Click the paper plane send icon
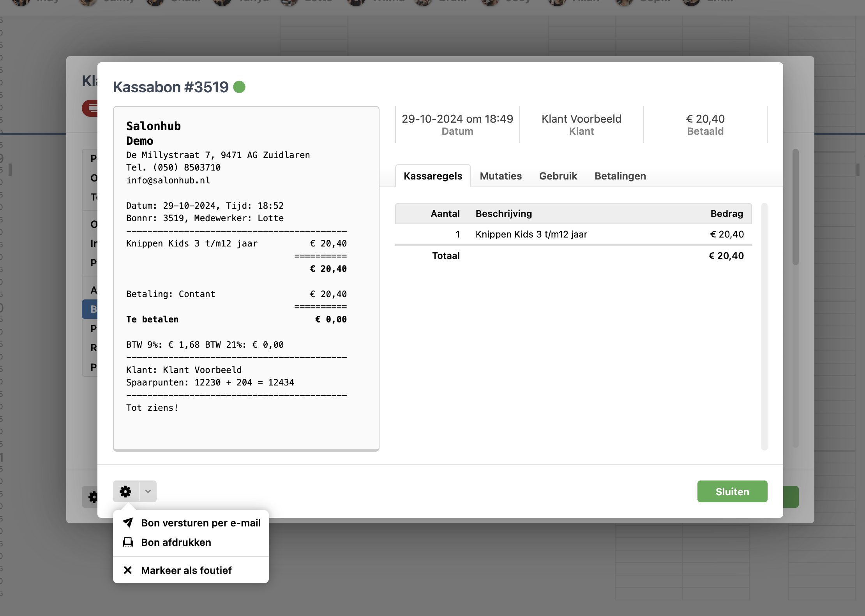 pos(128,523)
